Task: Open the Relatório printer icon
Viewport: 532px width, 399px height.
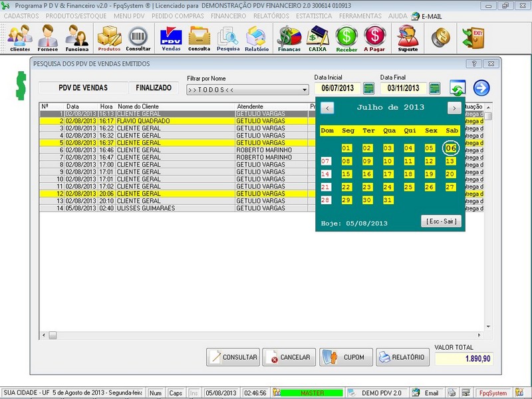Action: pyautogui.click(x=257, y=39)
